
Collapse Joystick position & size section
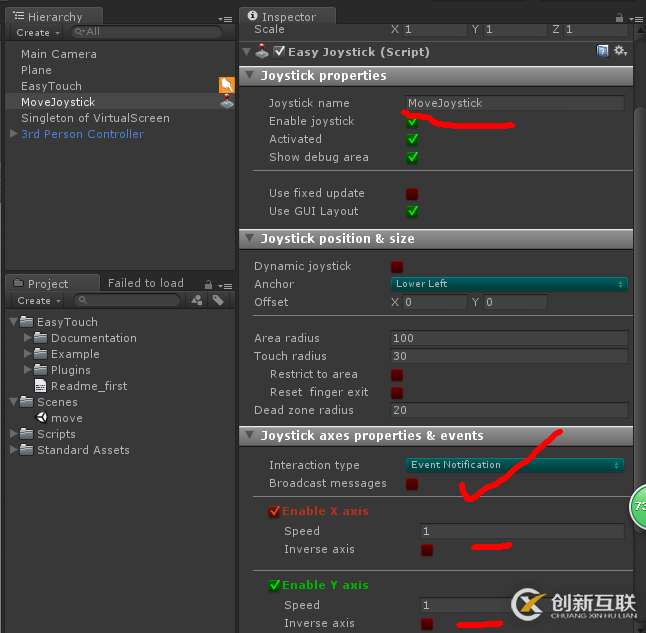pos(249,238)
